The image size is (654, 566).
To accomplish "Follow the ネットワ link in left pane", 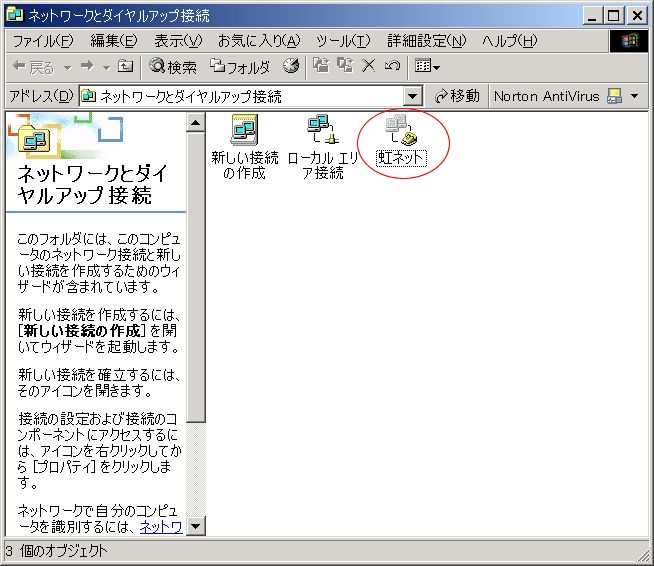I will 161,527.
